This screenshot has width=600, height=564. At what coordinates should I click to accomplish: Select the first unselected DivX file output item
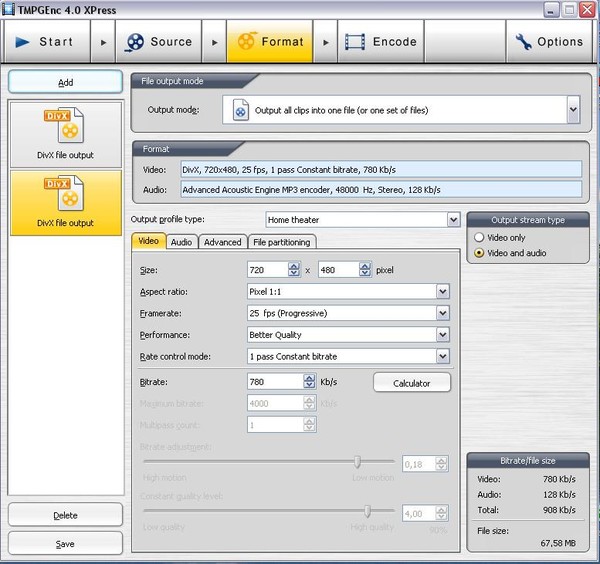[65, 134]
